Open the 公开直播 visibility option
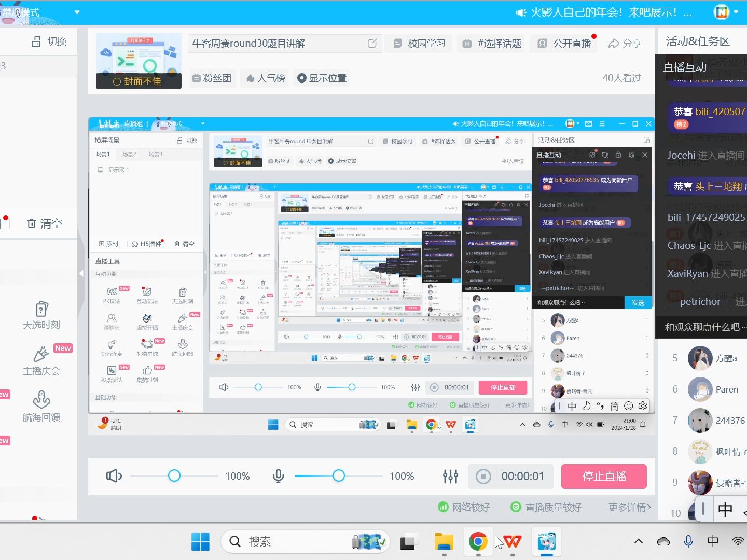The image size is (747, 560). click(564, 44)
